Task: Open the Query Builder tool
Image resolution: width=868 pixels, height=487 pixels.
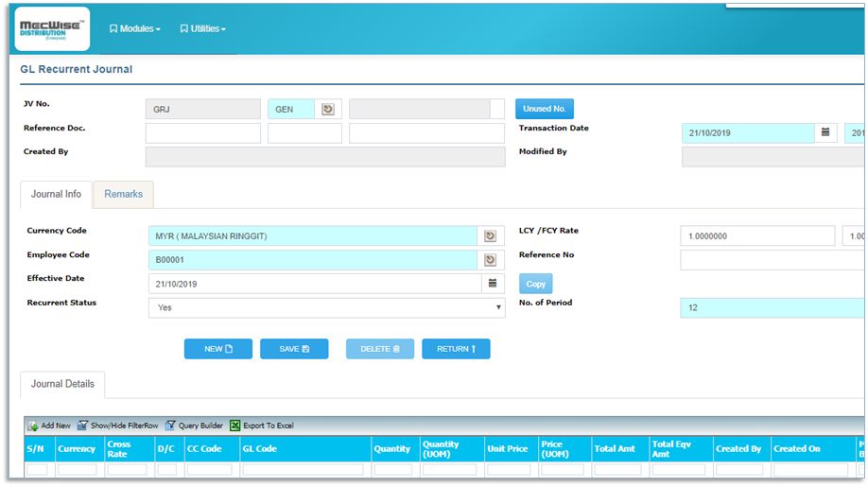Action: coord(194,426)
